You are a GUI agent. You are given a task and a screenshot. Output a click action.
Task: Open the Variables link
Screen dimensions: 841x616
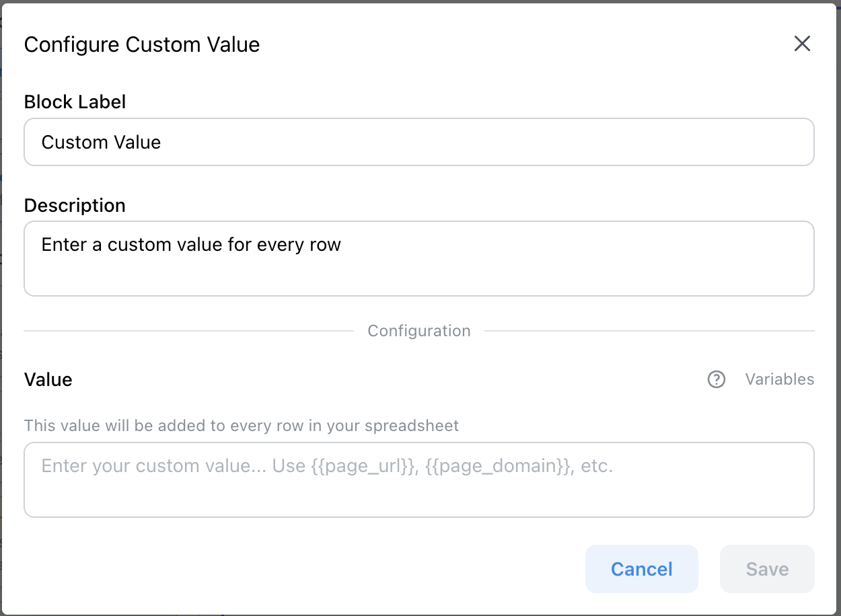pyautogui.click(x=779, y=380)
